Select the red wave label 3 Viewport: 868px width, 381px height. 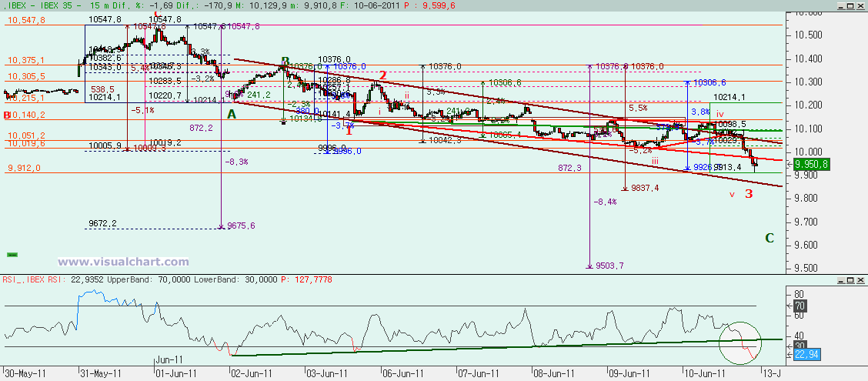(749, 194)
